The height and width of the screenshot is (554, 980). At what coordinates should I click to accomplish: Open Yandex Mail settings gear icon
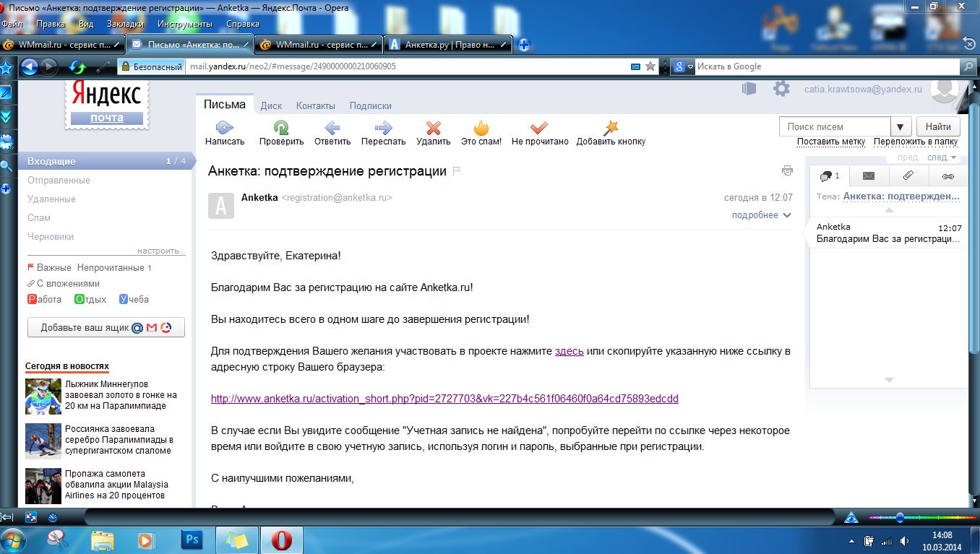click(781, 89)
